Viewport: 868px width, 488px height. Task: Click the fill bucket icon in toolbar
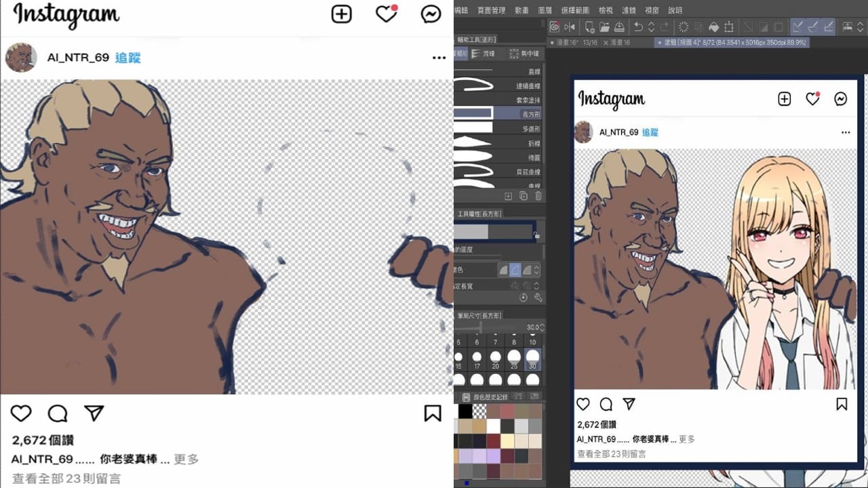pos(713,27)
